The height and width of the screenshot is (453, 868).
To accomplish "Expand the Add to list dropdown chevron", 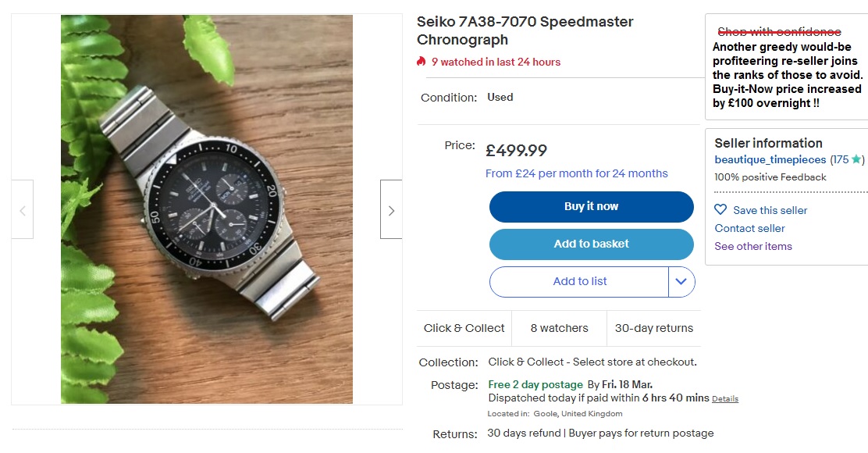I will point(680,281).
